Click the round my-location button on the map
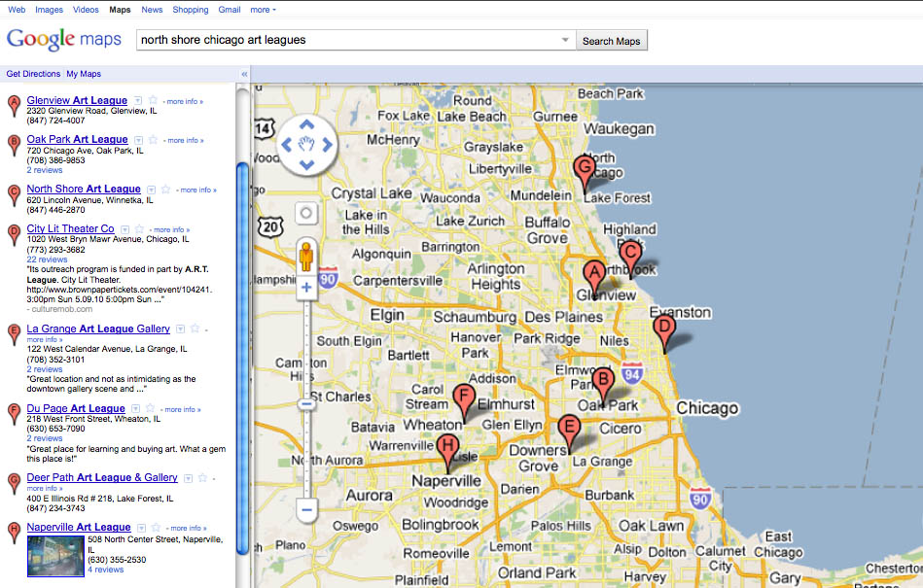The image size is (923, 588). click(x=306, y=213)
